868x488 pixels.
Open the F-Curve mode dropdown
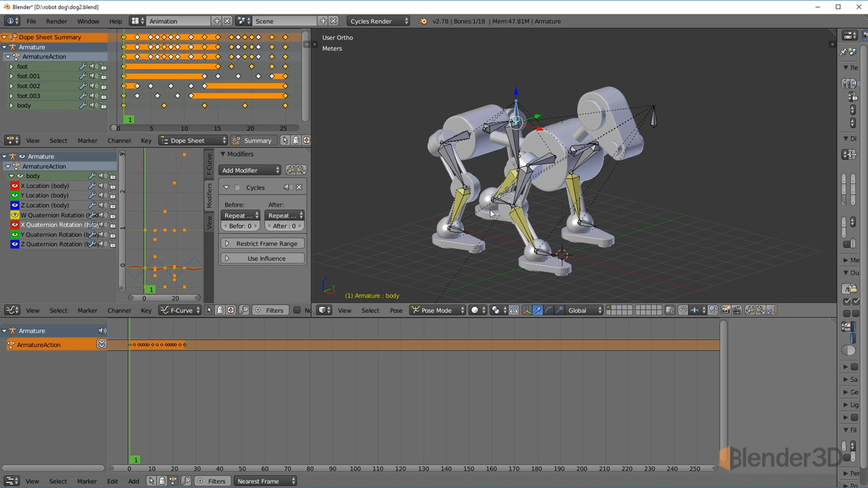[180, 310]
